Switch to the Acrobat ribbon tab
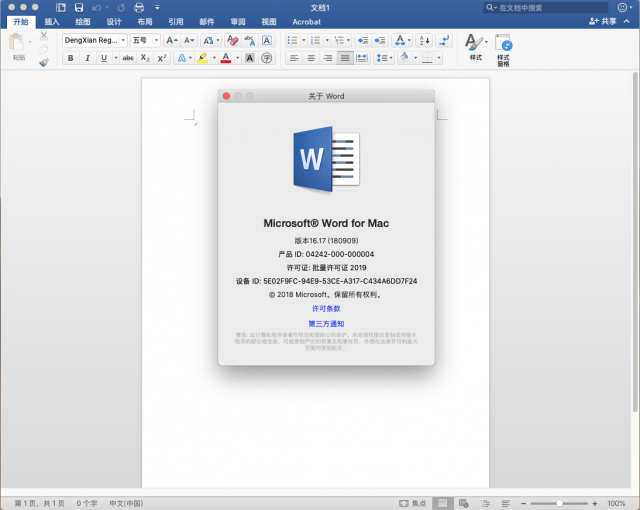 point(307,22)
